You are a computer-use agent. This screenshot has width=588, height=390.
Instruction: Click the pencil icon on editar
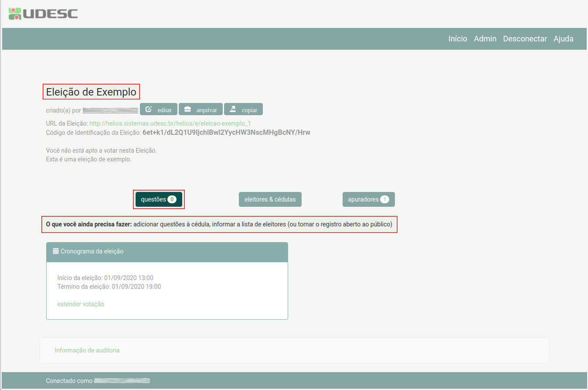(148, 109)
